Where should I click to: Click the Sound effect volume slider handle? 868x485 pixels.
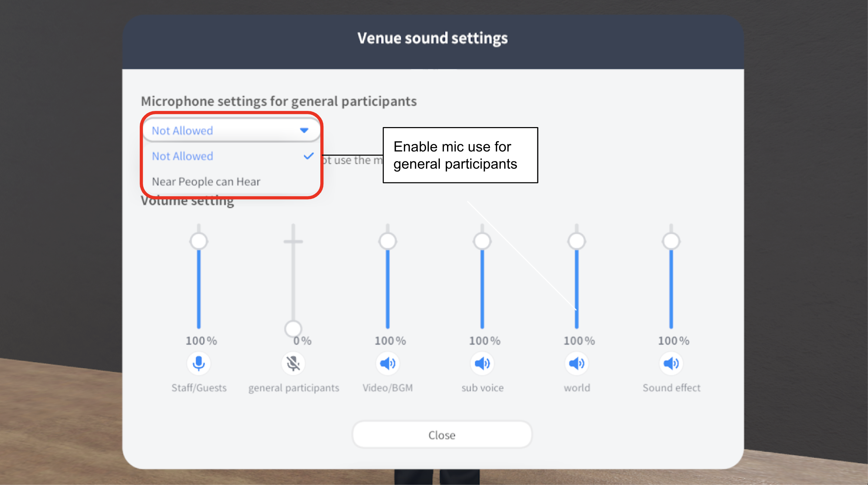671,241
